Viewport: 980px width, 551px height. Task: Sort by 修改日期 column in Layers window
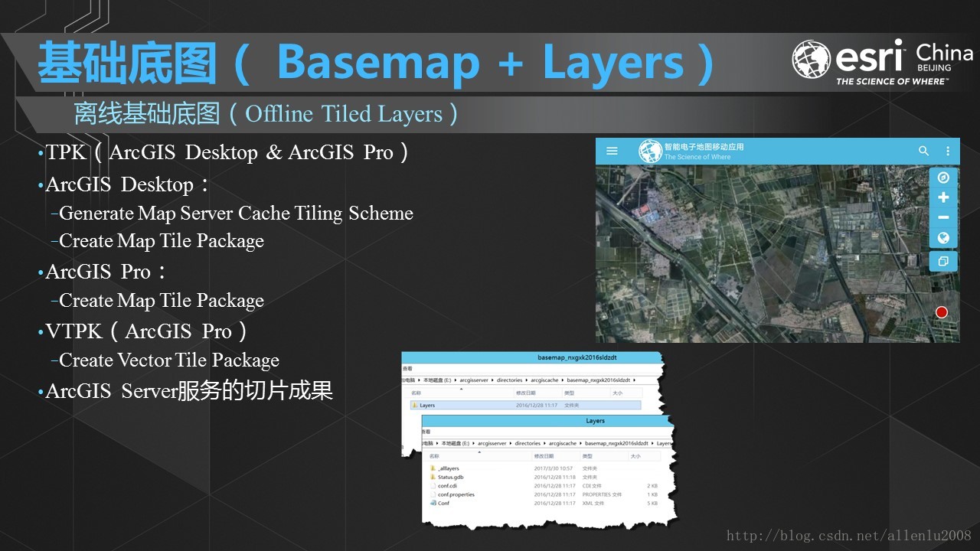pos(544,456)
